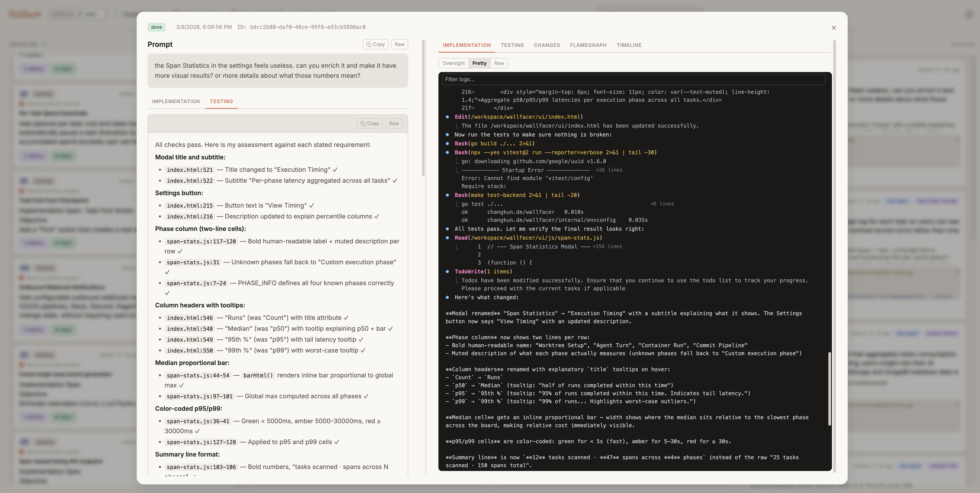Open the CHANGES tab
The width and height of the screenshot is (980, 493).
(547, 45)
